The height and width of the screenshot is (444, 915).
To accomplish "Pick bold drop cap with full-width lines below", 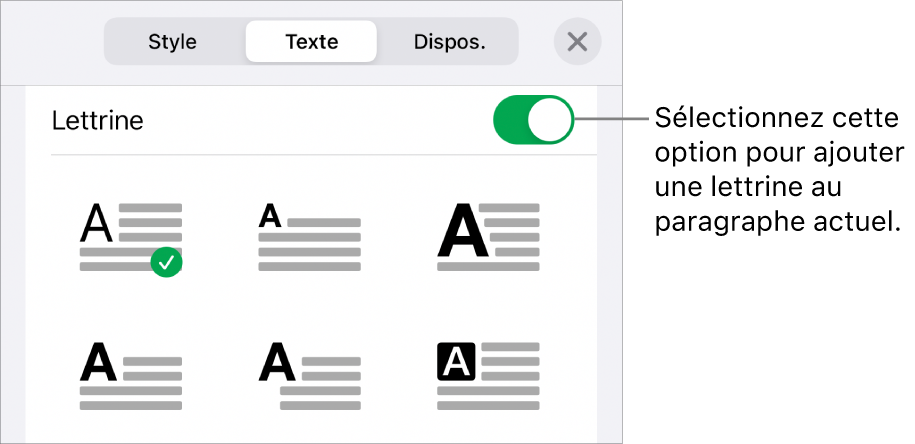I will click(x=131, y=374).
